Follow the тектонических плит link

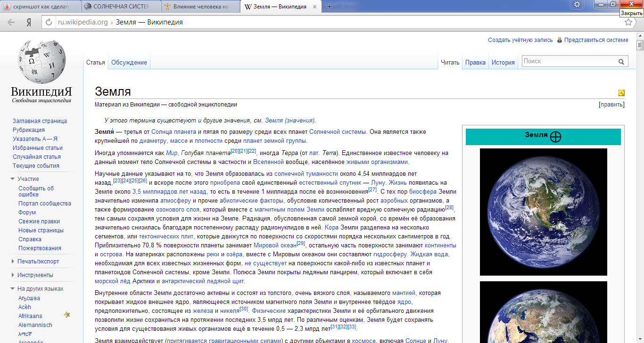(166, 237)
